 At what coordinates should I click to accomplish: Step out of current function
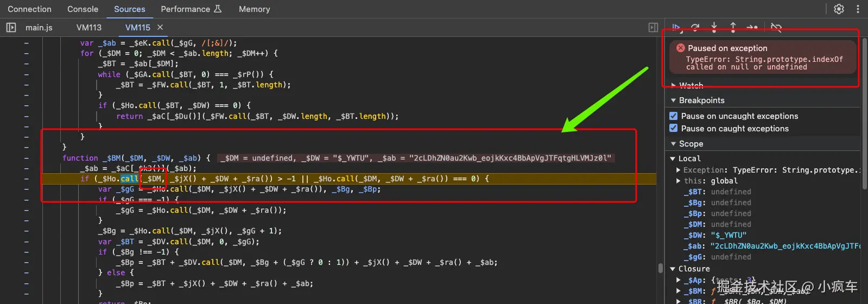tap(733, 27)
